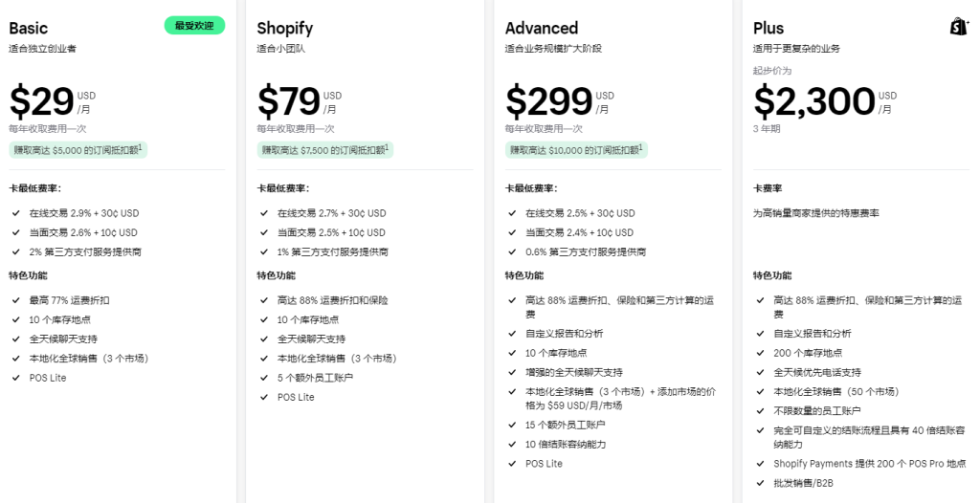
Task: Click checkmark next to Advanced 10 倍结账容纳能力
Action: [x=512, y=445]
